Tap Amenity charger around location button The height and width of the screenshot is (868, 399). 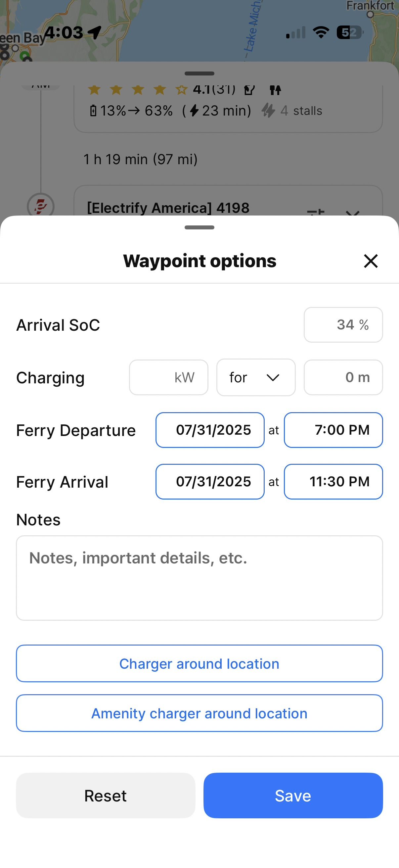tap(199, 713)
